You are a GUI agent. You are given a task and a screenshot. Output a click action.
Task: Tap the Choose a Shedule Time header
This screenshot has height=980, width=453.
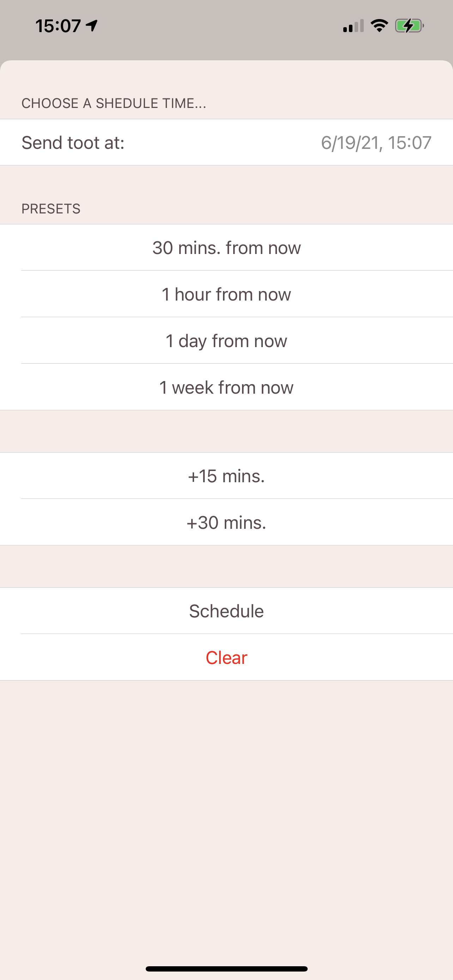click(x=114, y=103)
